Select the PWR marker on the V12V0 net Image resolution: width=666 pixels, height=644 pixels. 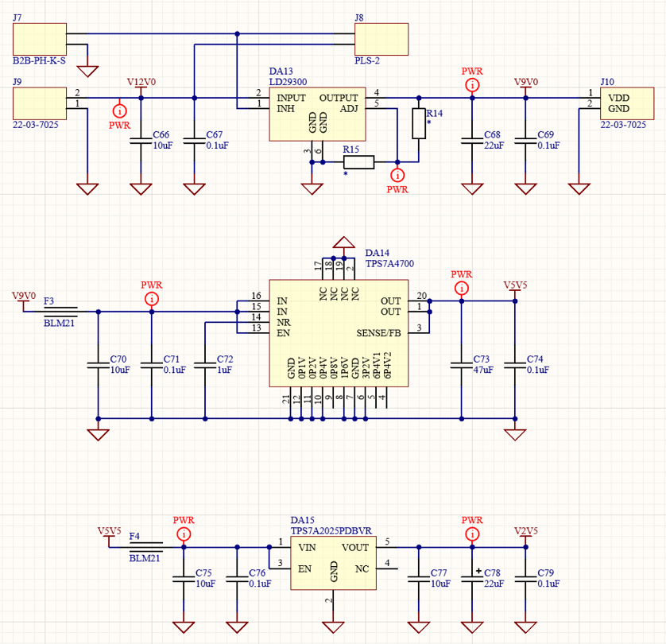click(x=119, y=111)
